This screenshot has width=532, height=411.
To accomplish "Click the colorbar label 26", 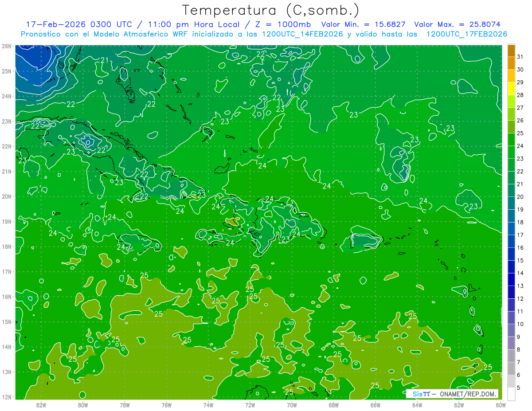I will pos(520,120).
